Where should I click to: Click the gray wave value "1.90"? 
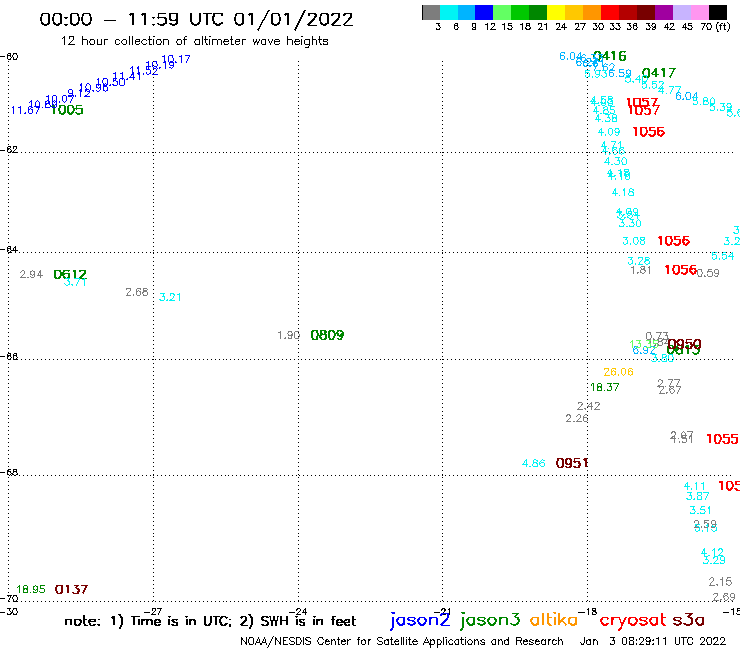coord(288,335)
